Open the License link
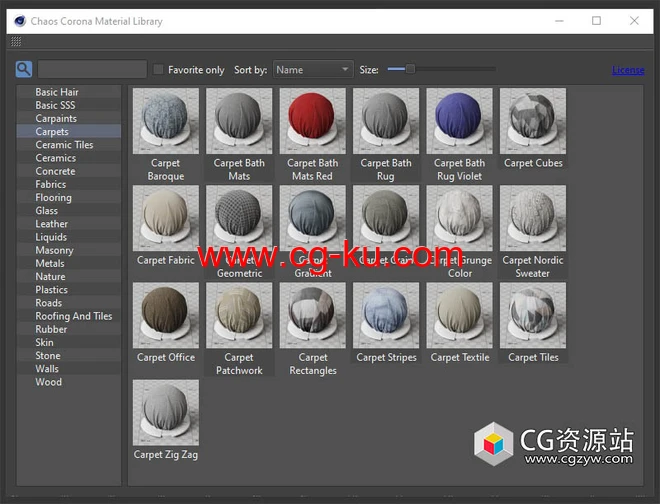This screenshot has width=660, height=504. tap(628, 70)
